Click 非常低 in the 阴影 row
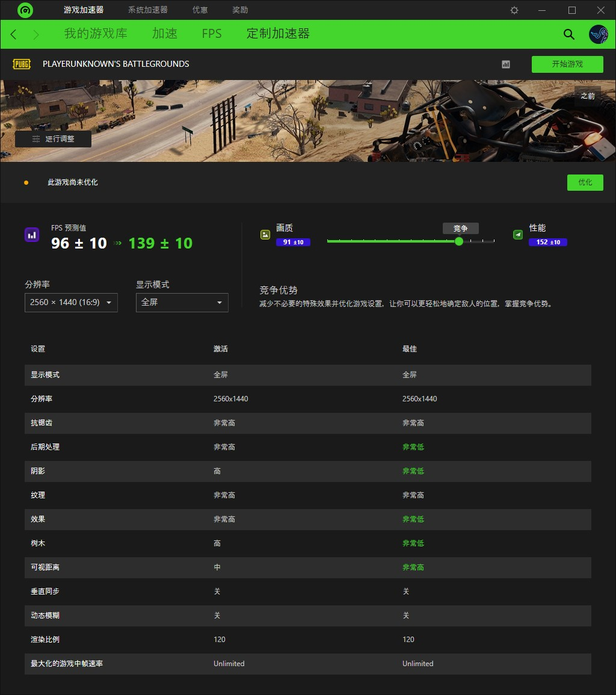The image size is (616, 695). pyautogui.click(x=413, y=471)
